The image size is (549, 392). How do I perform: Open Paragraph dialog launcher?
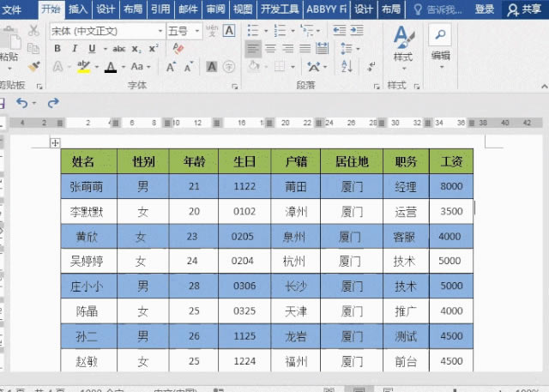(x=377, y=87)
